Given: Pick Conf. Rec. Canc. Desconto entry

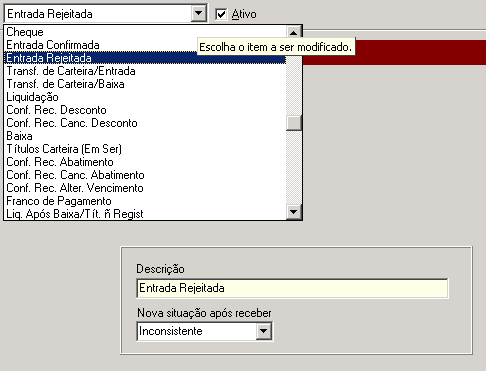Looking at the screenshot, I should (x=145, y=123).
